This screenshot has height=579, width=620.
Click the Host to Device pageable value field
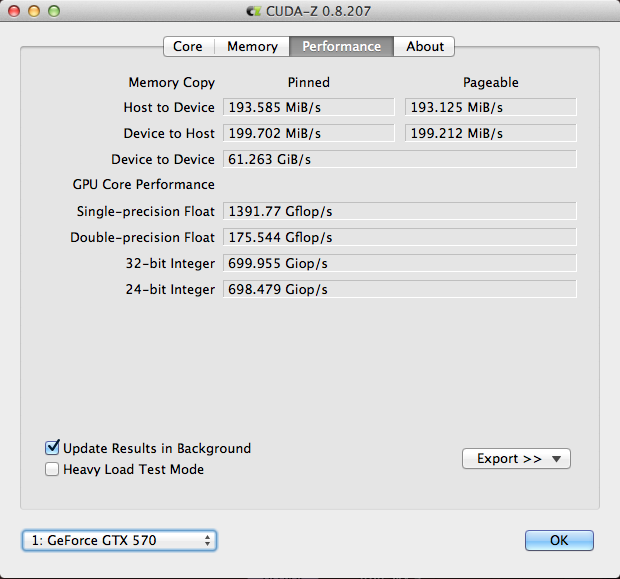pyautogui.click(x=490, y=107)
